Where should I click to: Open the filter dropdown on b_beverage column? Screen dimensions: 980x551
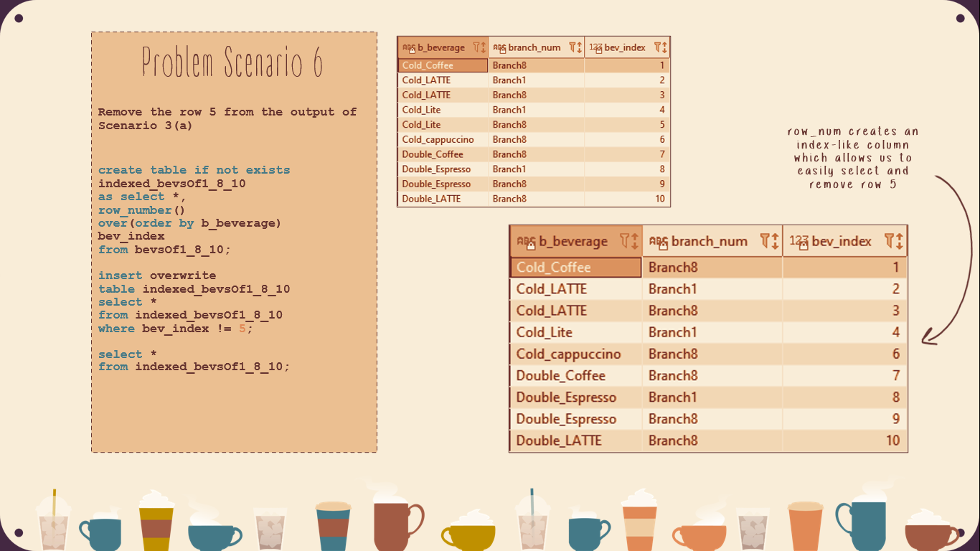click(476, 47)
